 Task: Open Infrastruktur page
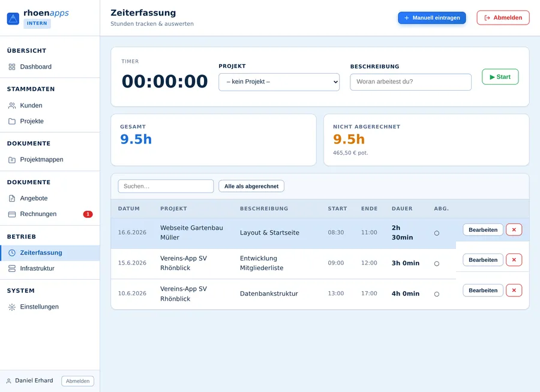coord(50,268)
